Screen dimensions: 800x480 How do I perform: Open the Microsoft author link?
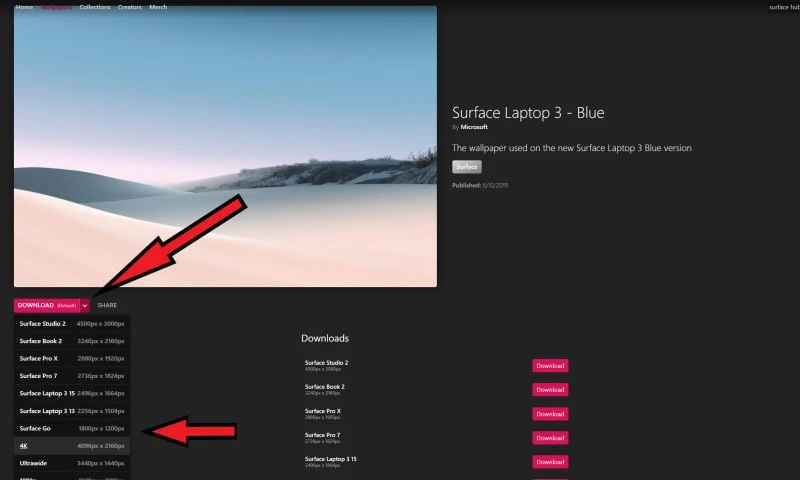click(474, 127)
